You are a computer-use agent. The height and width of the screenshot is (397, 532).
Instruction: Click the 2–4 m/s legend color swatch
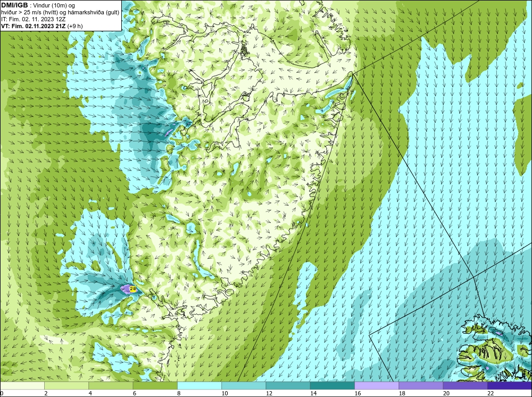tap(66, 386)
